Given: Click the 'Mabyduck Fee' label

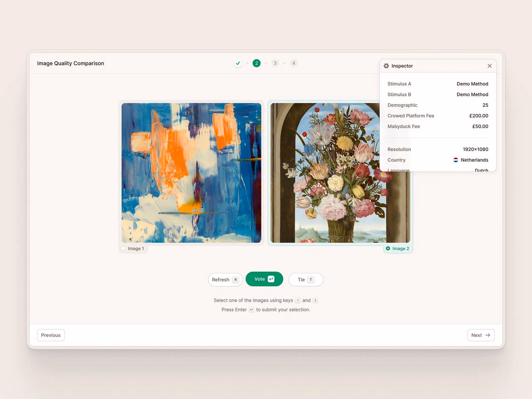Looking at the screenshot, I should point(404,126).
